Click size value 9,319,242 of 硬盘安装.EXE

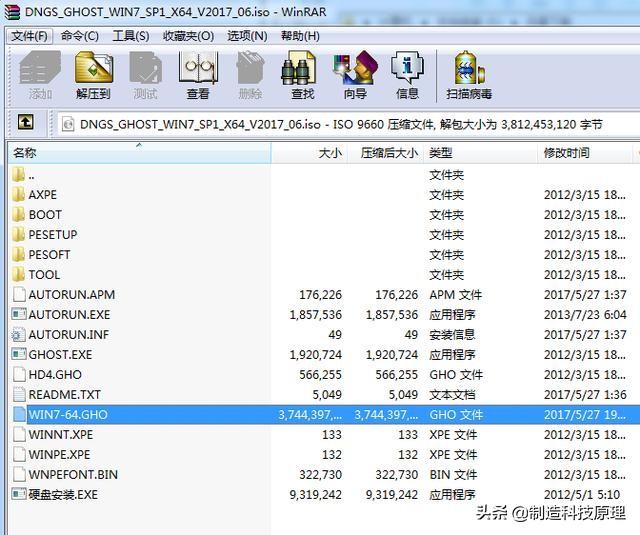[x=316, y=494]
